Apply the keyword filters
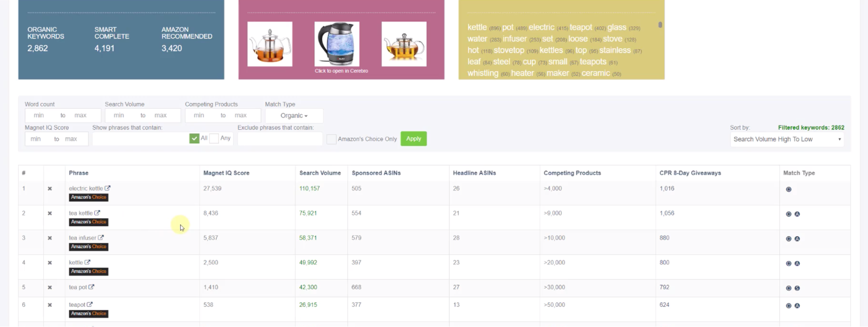This screenshot has height=327, width=868. tap(413, 139)
